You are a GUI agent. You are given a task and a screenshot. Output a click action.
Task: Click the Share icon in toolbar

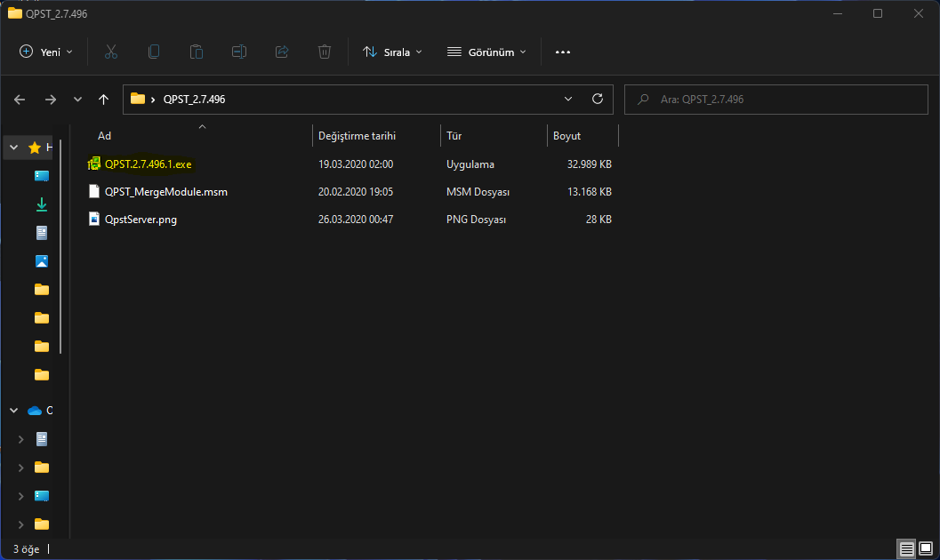pos(282,52)
